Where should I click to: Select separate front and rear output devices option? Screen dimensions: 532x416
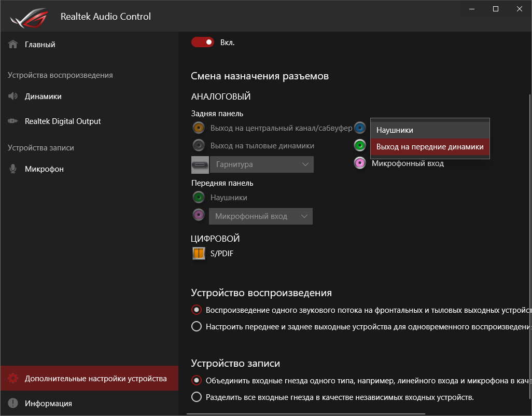click(x=197, y=327)
